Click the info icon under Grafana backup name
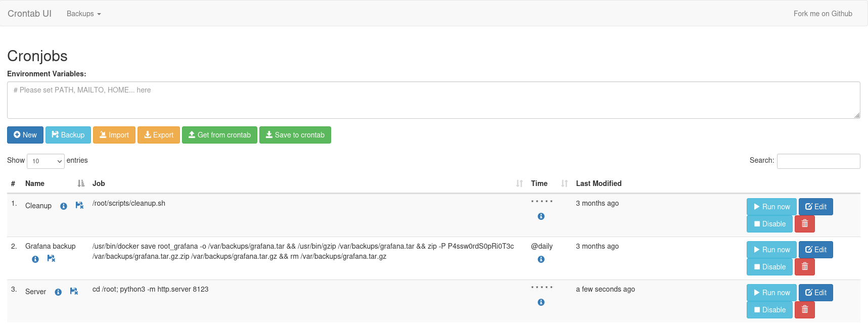 tap(35, 259)
